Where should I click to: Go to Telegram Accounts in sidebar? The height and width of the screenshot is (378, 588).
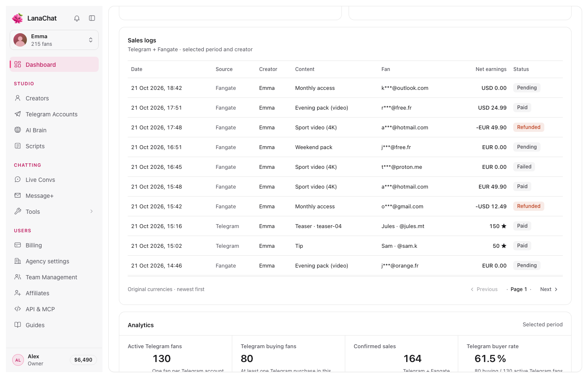coord(54,114)
